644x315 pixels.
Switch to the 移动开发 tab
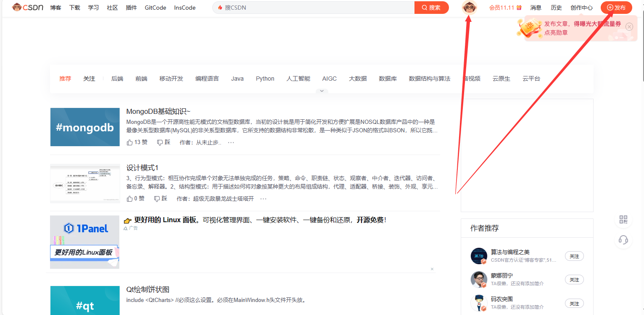(x=172, y=79)
